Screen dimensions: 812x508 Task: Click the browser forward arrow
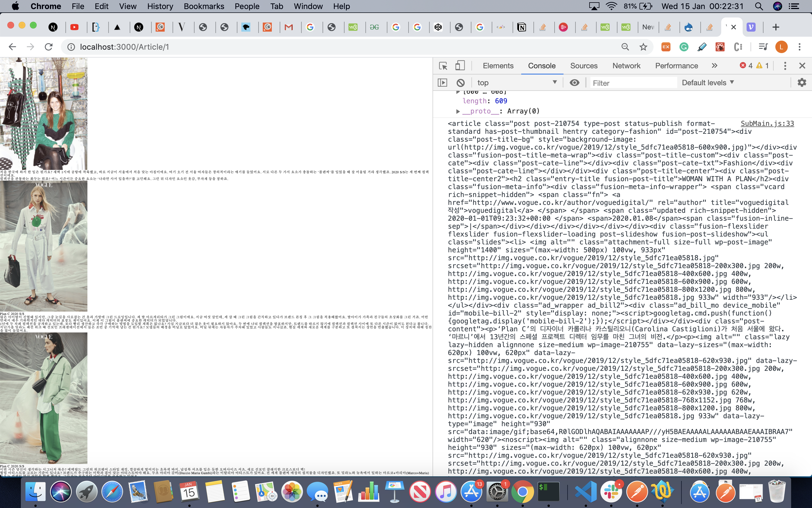[30, 47]
